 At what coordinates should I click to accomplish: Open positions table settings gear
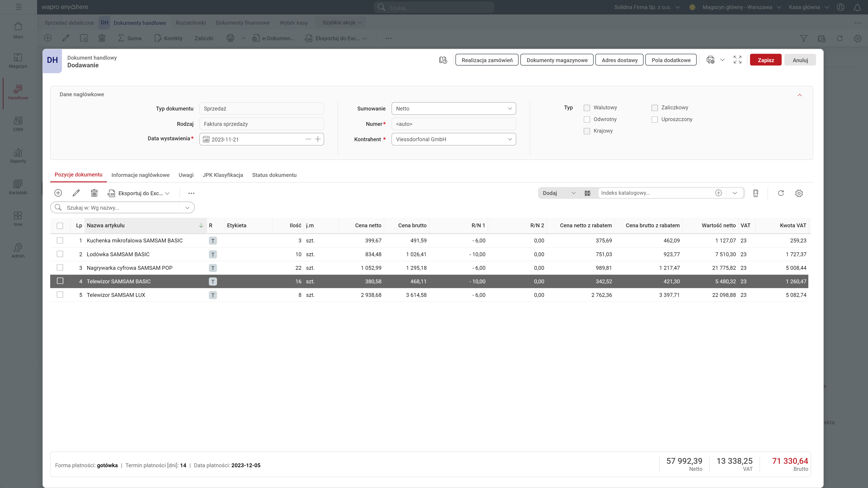point(799,193)
